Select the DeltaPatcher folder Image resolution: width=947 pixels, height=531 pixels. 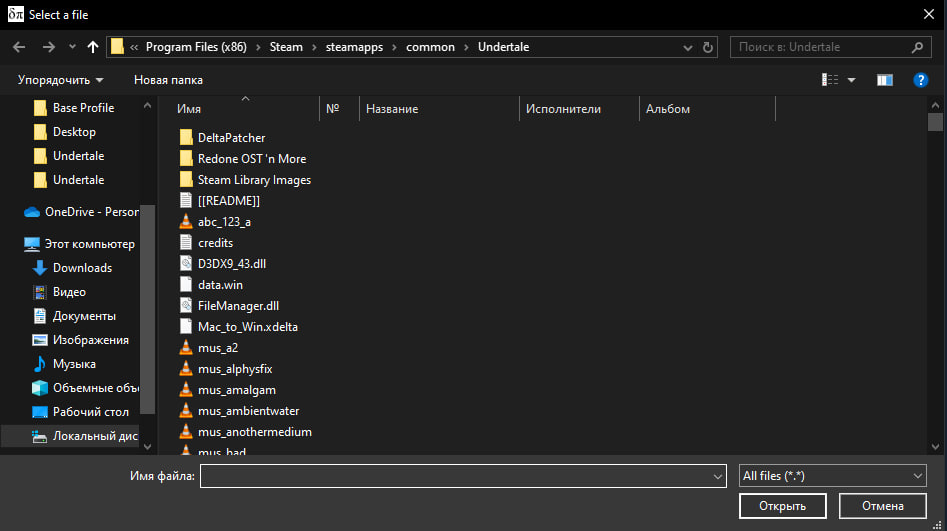click(222, 138)
